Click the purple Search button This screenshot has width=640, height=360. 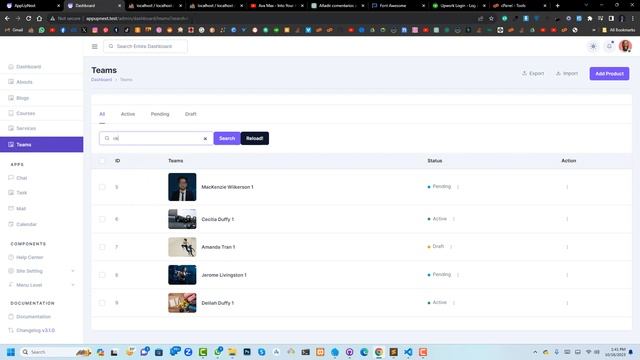click(227, 138)
